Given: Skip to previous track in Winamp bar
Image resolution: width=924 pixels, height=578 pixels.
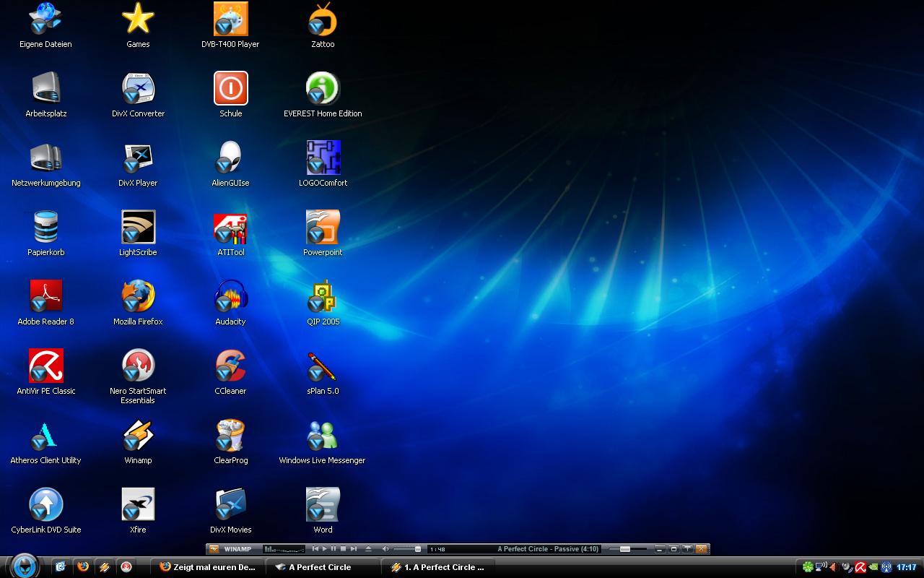Looking at the screenshot, I should (x=315, y=549).
